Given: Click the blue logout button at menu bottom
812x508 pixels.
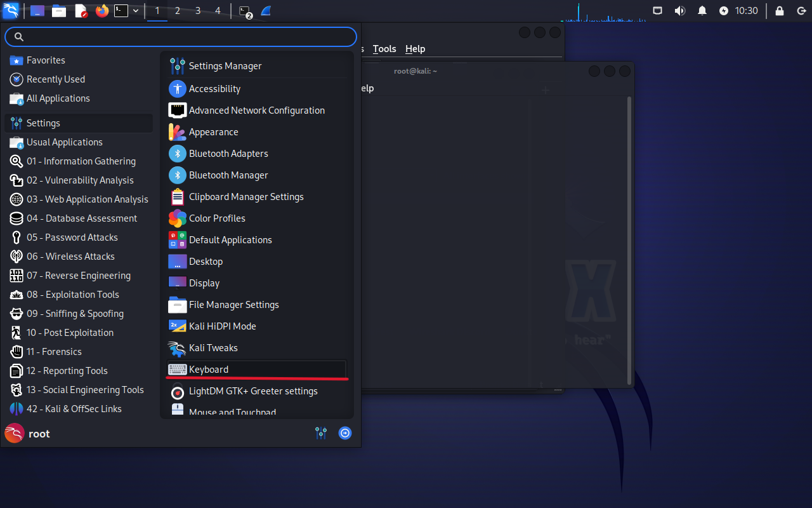Looking at the screenshot, I should click(x=345, y=433).
